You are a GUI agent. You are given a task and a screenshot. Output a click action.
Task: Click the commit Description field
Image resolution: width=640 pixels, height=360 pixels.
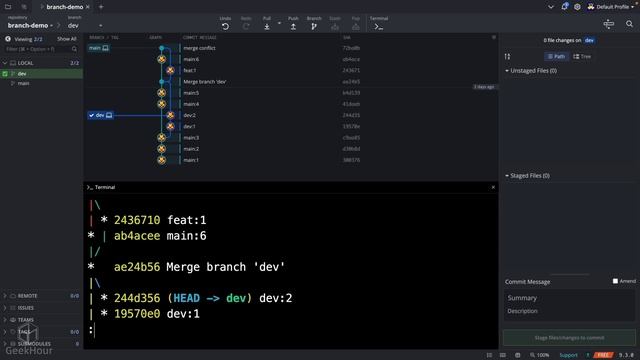pyautogui.click(x=569, y=311)
